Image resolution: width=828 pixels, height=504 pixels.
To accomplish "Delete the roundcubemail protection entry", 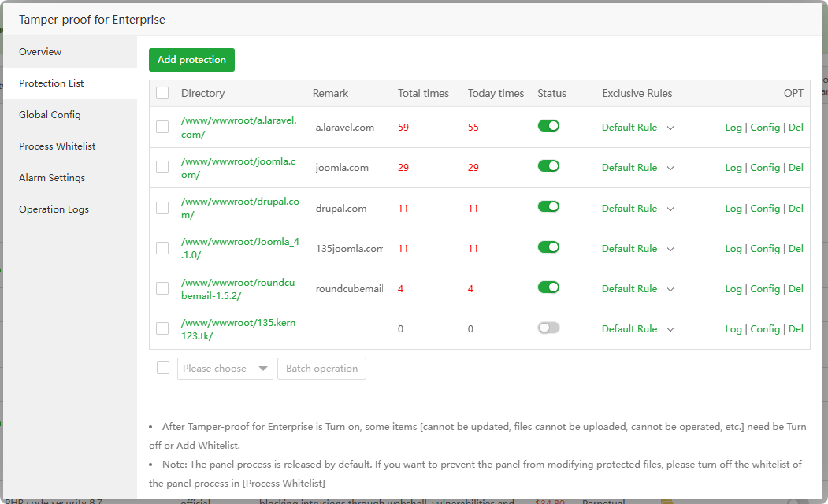I will pyautogui.click(x=796, y=289).
